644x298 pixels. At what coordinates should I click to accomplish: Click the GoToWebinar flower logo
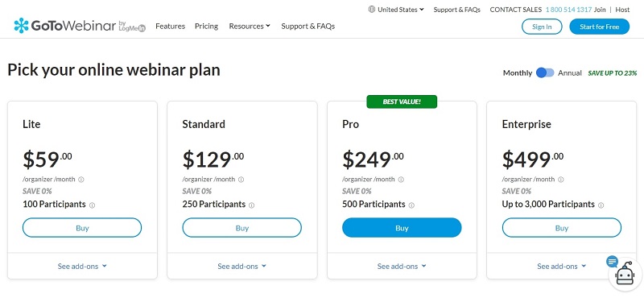point(21,26)
